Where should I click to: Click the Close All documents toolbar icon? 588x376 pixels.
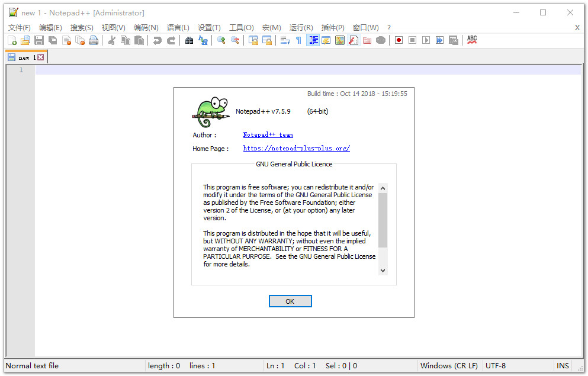tap(80, 40)
